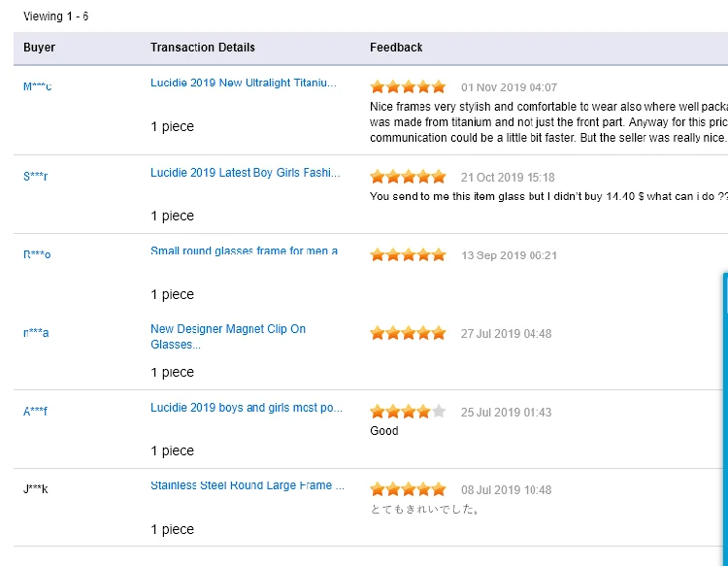Open New Designer Magnet Clip On Glasses link
Image resolution: width=728 pixels, height=566 pixels.
tap(228, 337)
